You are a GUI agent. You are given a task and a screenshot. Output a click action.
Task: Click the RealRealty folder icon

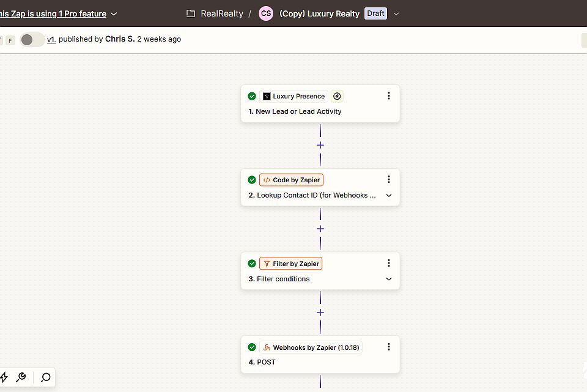191,14
